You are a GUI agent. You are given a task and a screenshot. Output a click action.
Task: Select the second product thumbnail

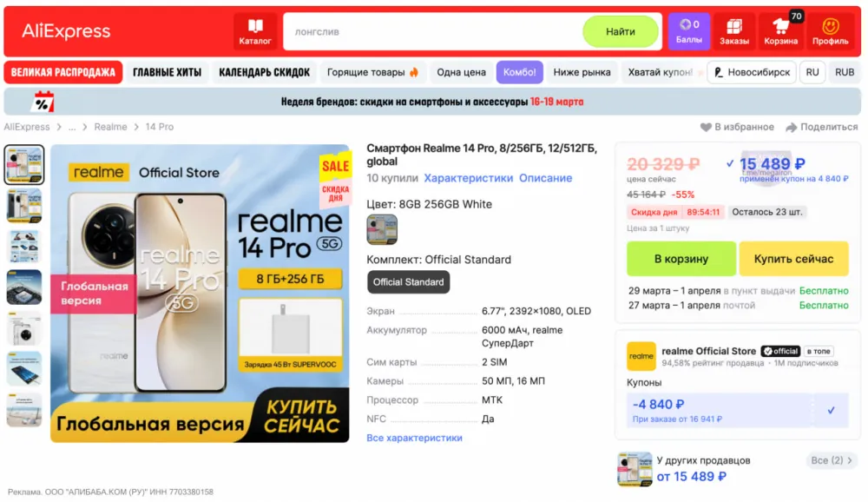coord(23,206)
